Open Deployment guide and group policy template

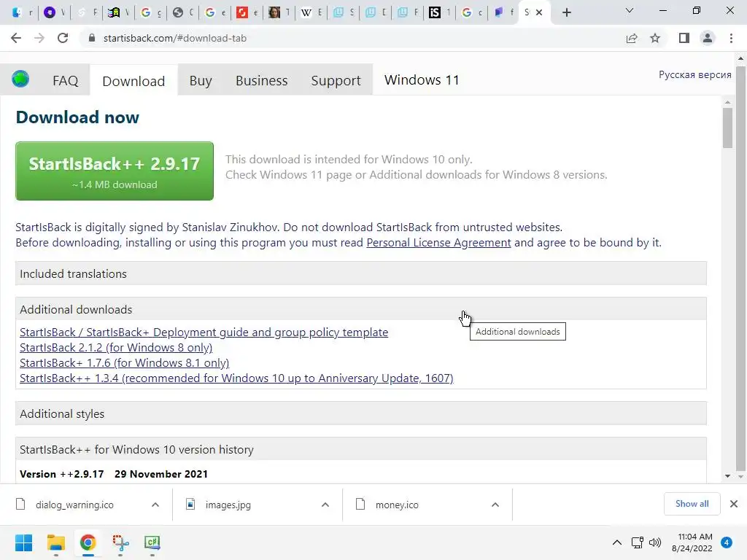point(204,332)
